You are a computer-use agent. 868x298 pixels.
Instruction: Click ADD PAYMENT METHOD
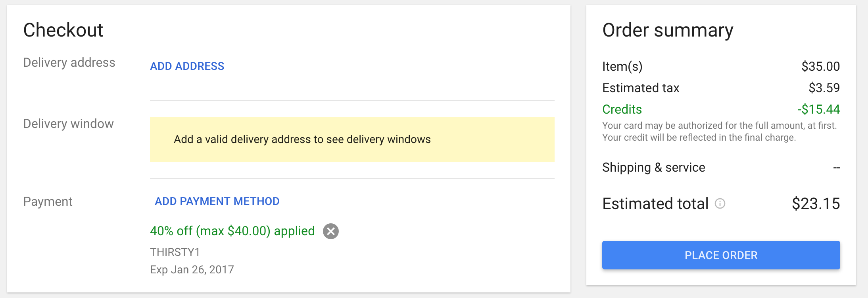coord(217,201)
